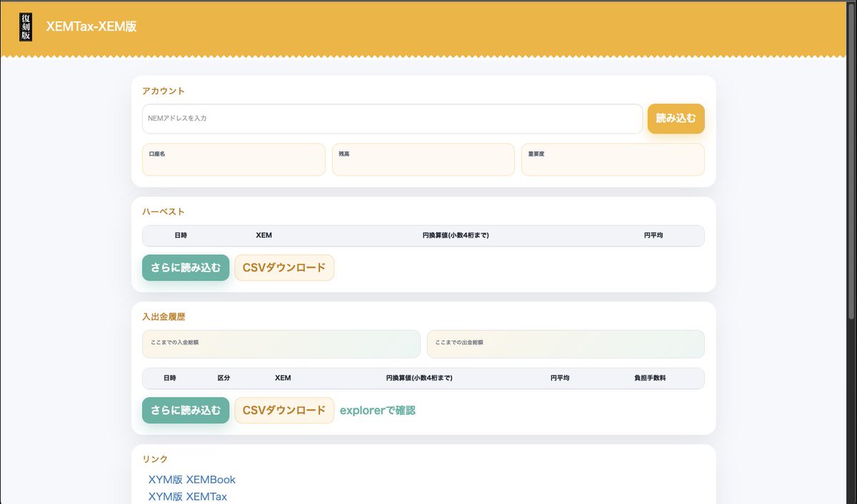Click CSVダウンロード under 入出金履歴

pyautogui.click(x=284, y=410)
